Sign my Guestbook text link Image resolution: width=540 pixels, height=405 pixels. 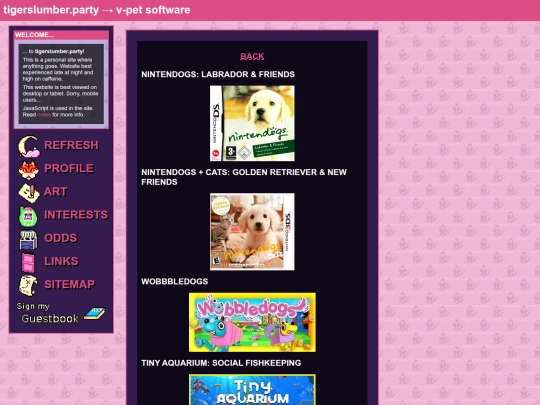[x=48, y=313]
